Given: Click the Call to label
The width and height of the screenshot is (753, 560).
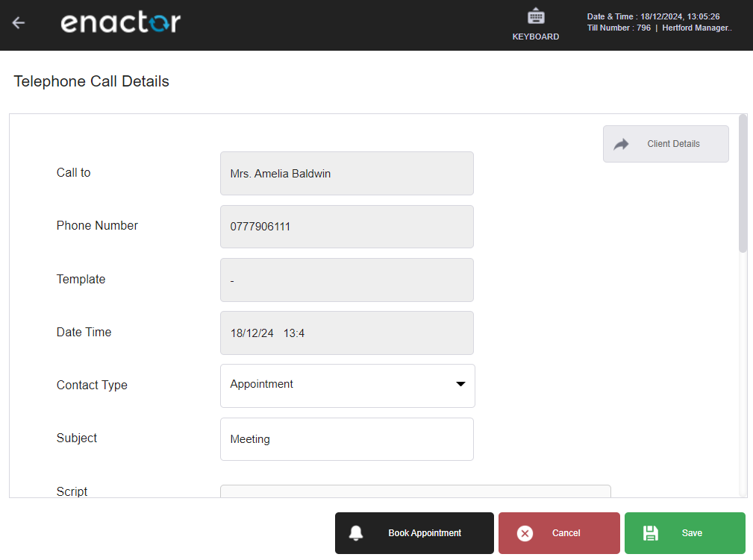Looking at the screenshot, I should (x=73, y=172).
